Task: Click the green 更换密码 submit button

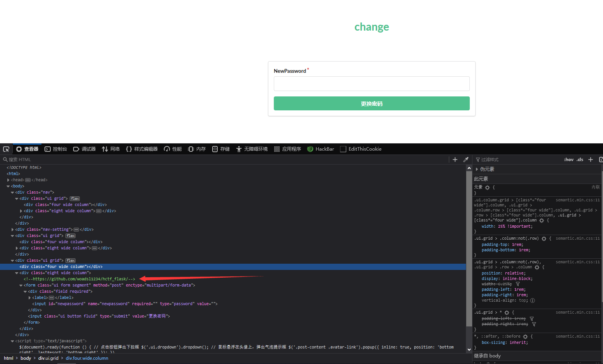Action: [x=372, y=103]
